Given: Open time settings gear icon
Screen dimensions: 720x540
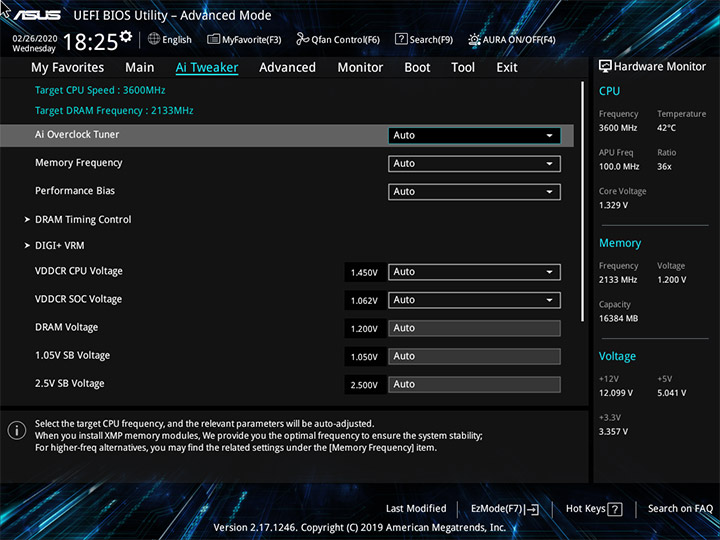Looking at the screenshot, I should (x=126, y=36).
